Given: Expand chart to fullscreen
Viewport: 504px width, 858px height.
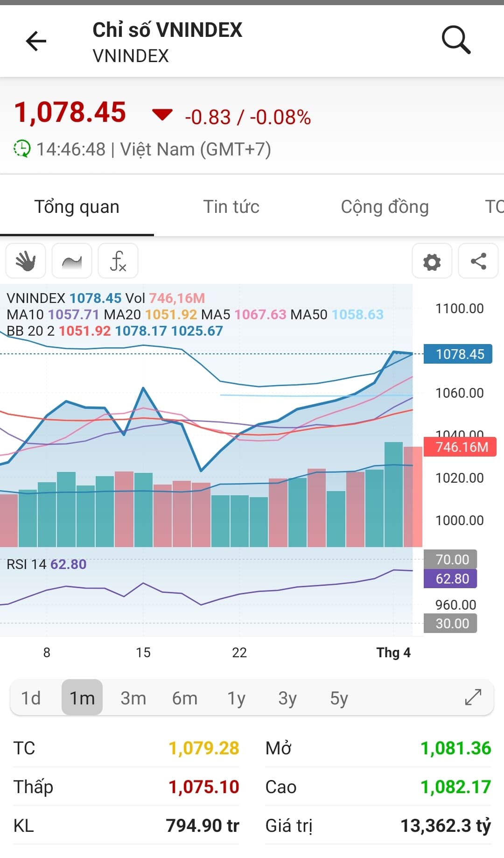Looking at the screenshot, I should [x=473, y=697].
